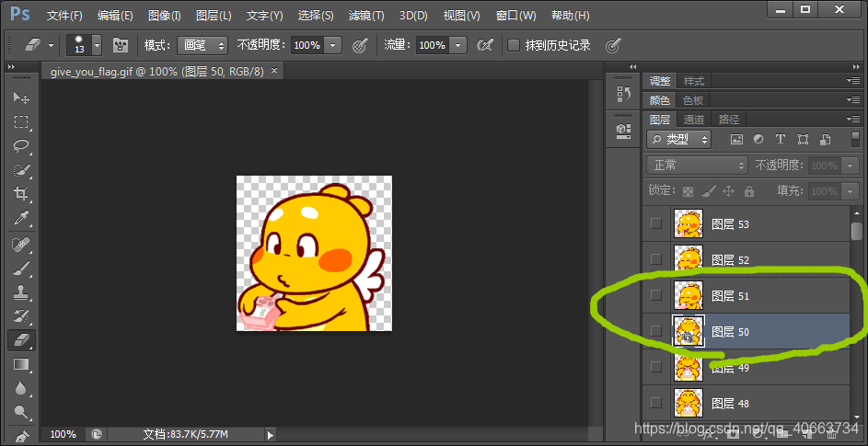Screen dimensions: 868x446
Task: Select the Brush tool
Action: point(21,268)
